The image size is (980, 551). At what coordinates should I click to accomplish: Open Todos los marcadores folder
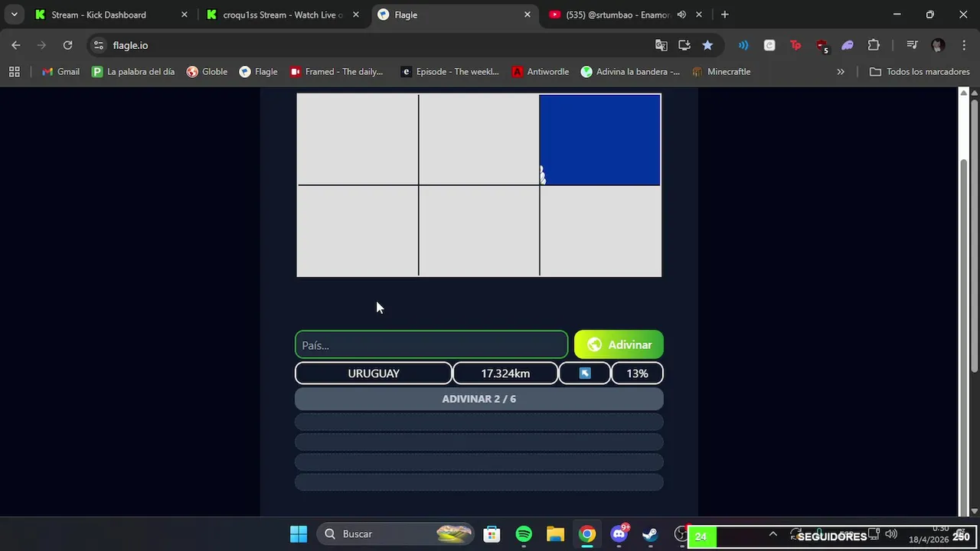pyautogui.click(x=920, y=71)
